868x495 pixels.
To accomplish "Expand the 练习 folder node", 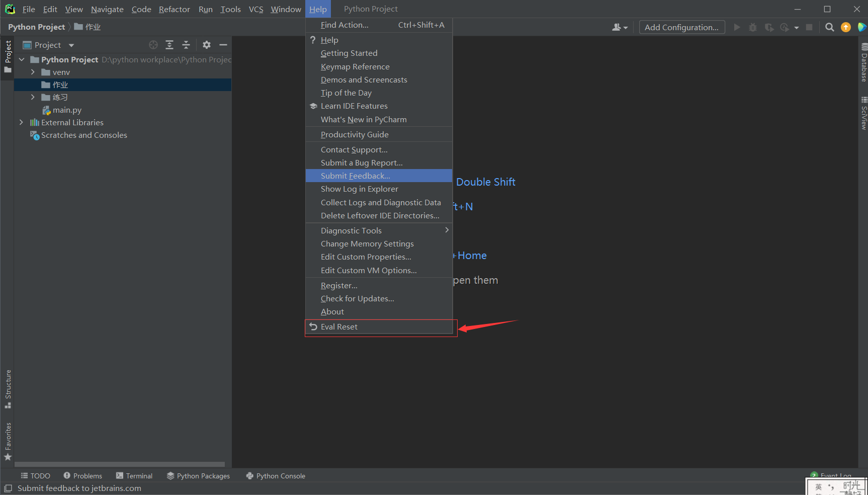I will [x=33, y=97].
